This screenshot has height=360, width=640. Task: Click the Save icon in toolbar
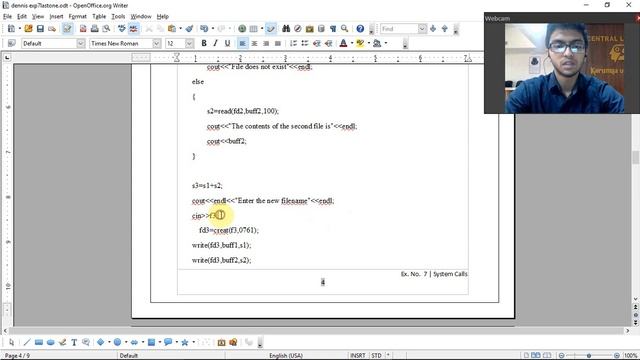(40, 29)
